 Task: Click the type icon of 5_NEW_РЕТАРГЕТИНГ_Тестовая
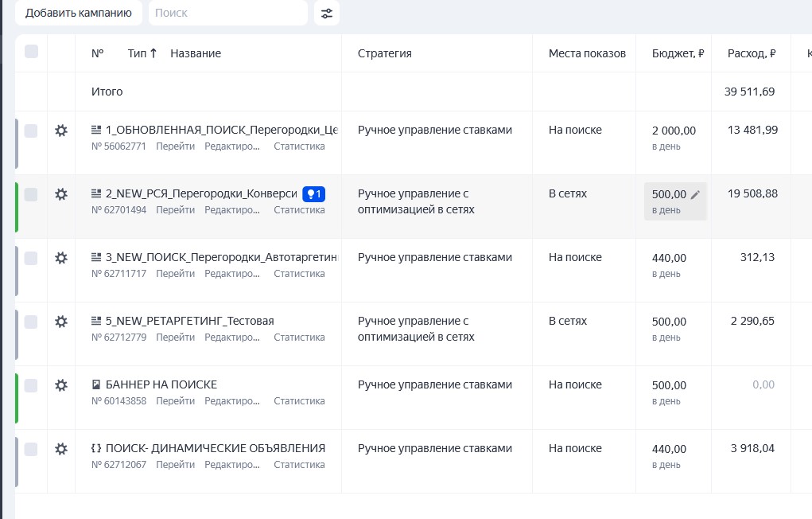coord(96,321)
